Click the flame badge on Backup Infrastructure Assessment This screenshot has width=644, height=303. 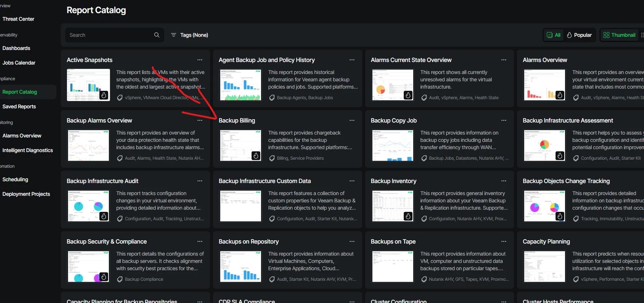560,156
